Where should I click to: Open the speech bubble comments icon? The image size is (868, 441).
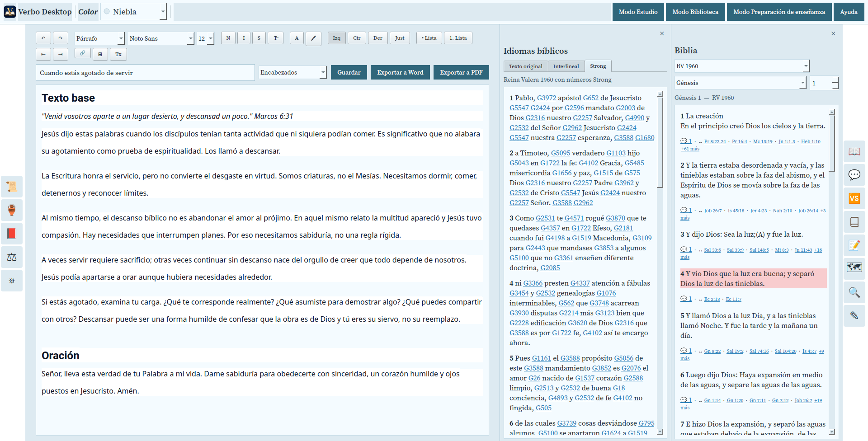pyautogui.click(x=854, y=175)
